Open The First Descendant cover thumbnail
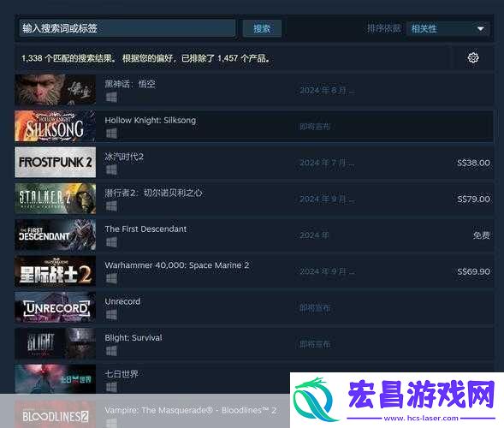This screenshot has height=428, width=504. coord(56,235)
